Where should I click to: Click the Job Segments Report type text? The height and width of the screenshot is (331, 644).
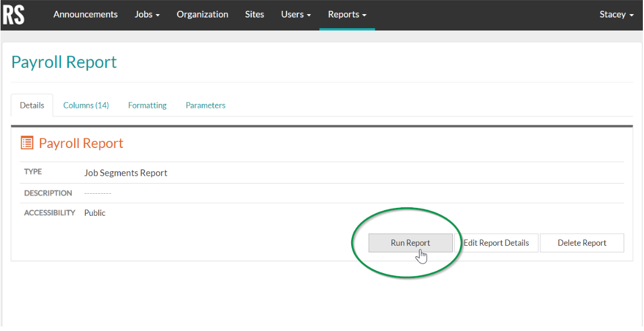tap(126, 172)
